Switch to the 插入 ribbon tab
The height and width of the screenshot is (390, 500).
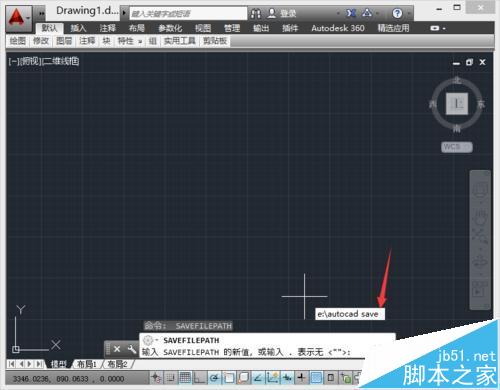coord(78,28)
